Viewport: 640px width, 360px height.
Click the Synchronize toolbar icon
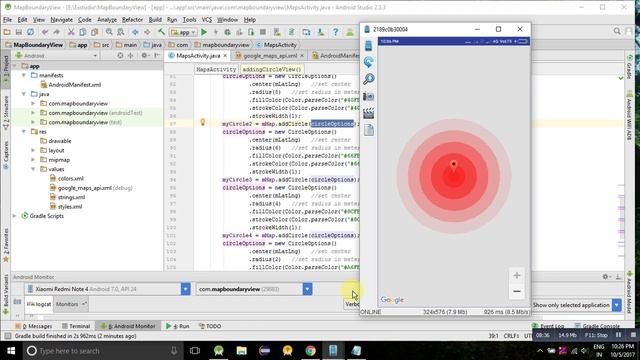[31, 32]
